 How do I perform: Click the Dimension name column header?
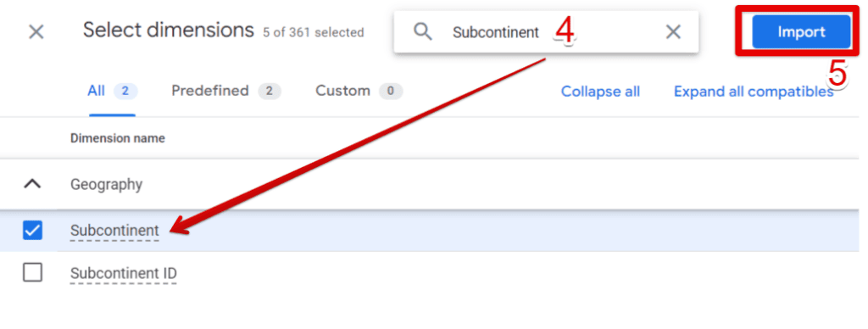117,138
